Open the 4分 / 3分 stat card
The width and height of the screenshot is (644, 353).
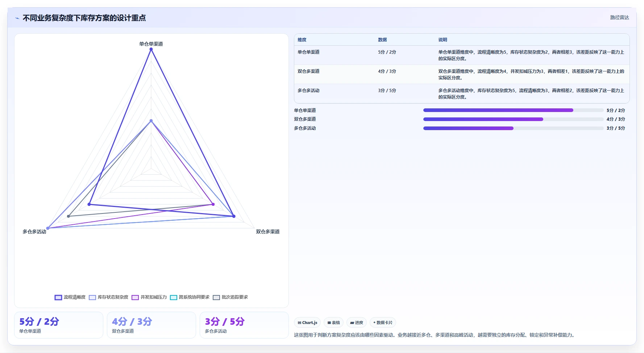[x=151, y=325]
